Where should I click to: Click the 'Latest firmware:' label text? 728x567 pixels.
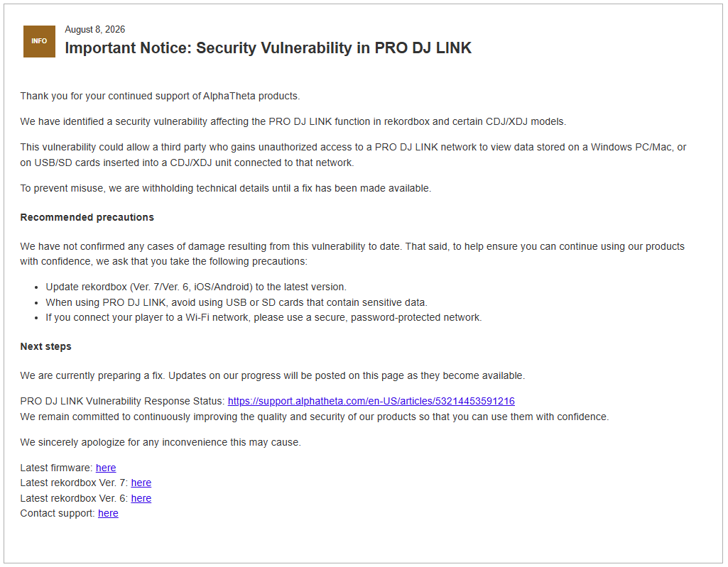point(56,468)
